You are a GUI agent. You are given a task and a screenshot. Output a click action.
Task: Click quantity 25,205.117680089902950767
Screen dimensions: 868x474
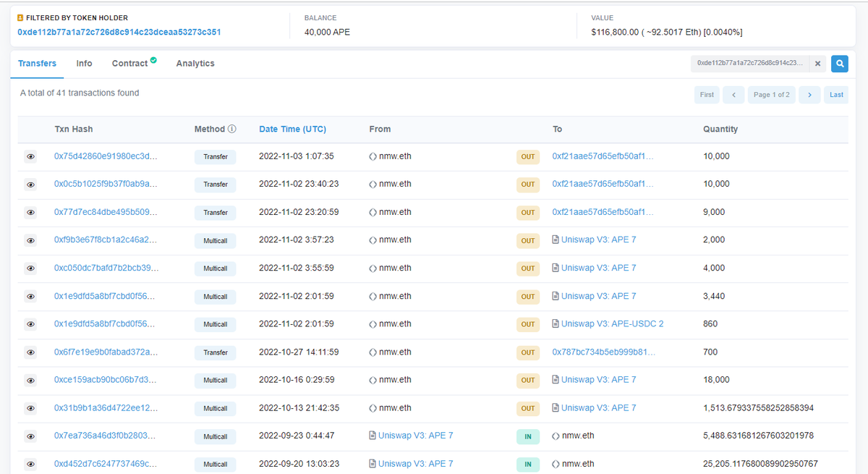coord(760,464)
